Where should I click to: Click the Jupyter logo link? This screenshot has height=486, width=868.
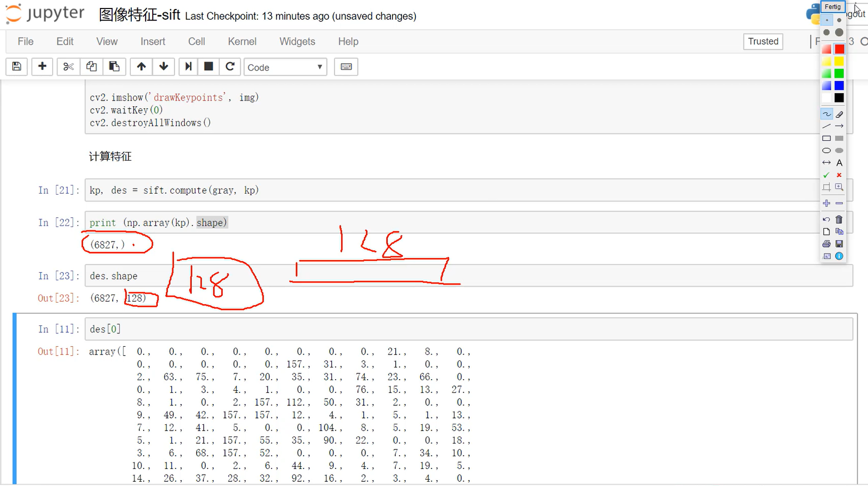[45, 14]
